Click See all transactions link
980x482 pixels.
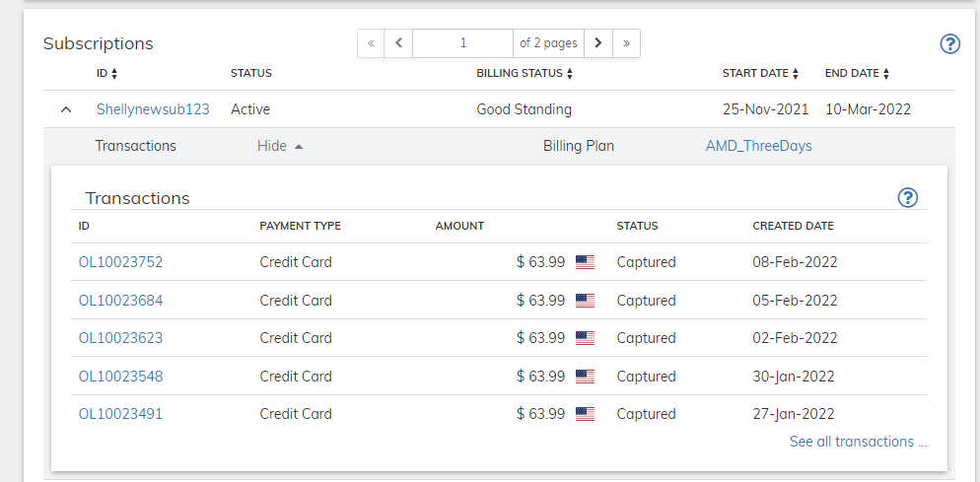tap(858, 442)
